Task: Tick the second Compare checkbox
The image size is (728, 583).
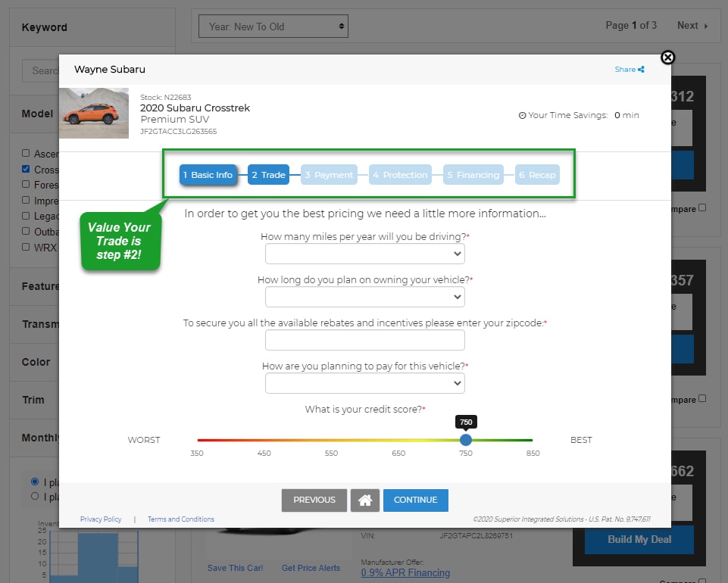Action: tap(702, 398)
